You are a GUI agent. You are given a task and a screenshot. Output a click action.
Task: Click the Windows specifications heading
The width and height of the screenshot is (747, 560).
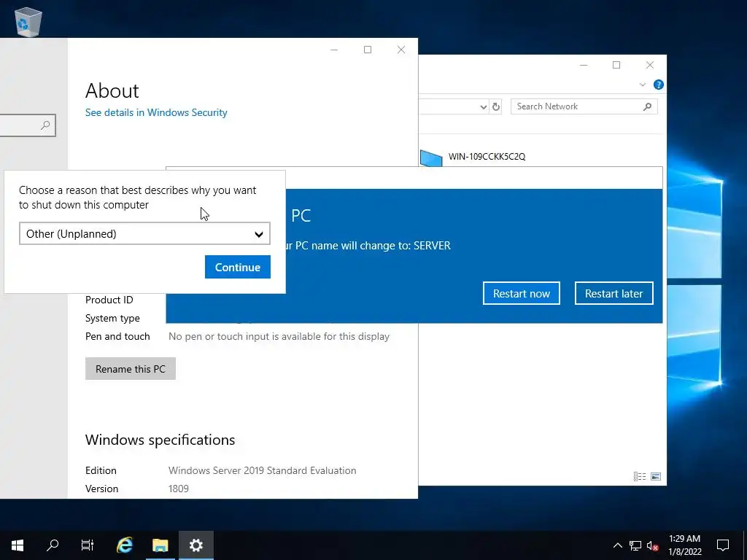[160, 440]
